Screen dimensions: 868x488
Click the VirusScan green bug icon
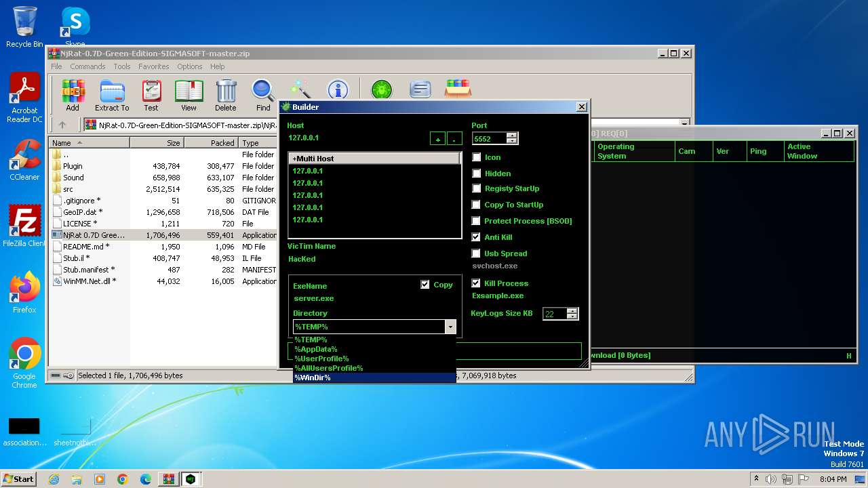pyautogui.click(x=382, y=89)
